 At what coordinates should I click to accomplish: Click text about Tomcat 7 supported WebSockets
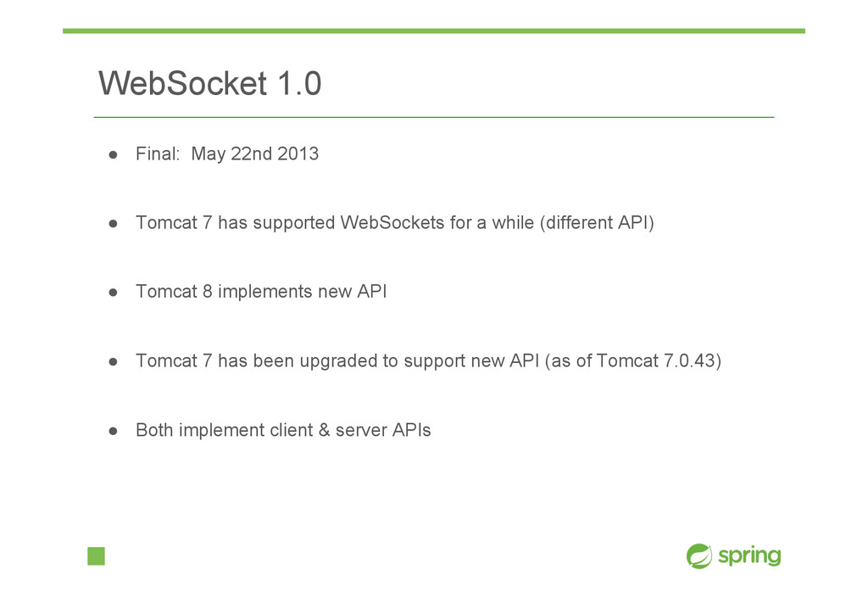(x=395, y=222)
